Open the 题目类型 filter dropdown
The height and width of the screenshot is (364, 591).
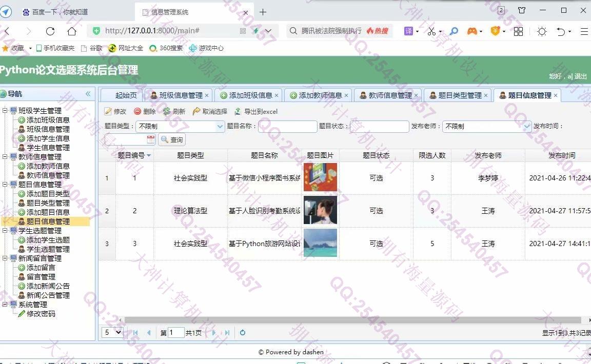(x=220, y=126)
